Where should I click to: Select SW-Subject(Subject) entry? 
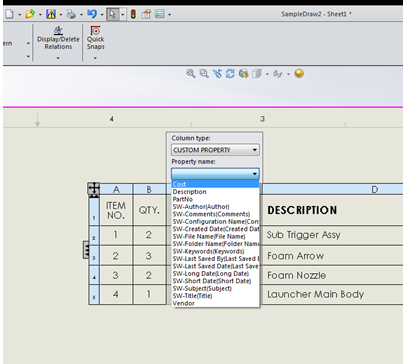215,288
